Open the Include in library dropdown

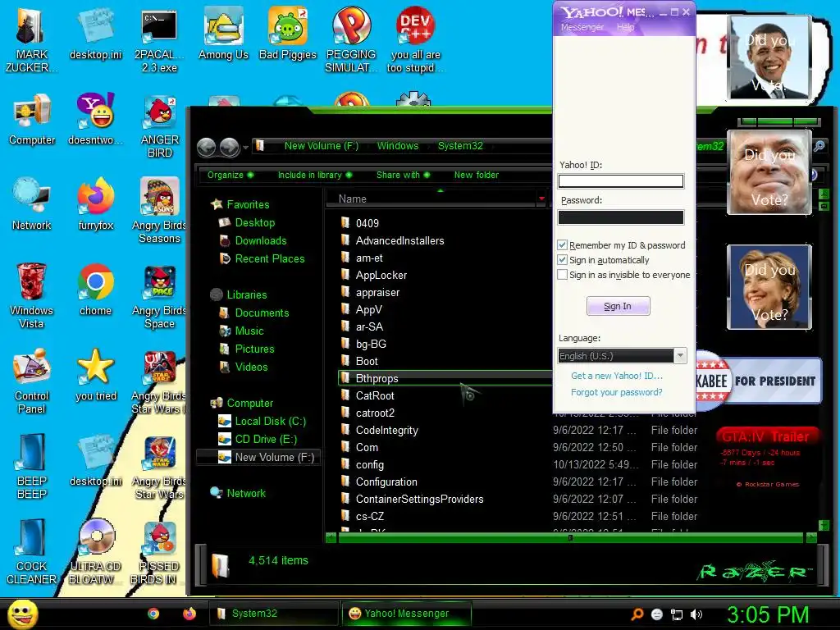click(x=314, y=176)
